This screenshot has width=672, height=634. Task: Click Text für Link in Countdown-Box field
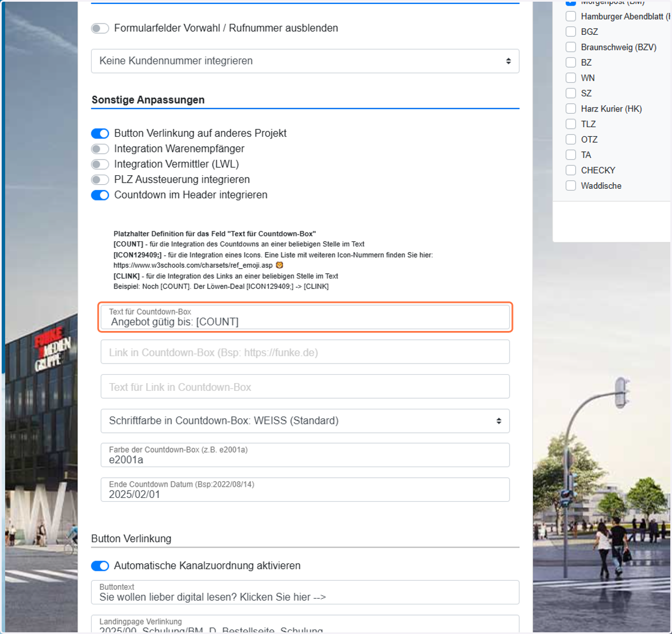305,386
